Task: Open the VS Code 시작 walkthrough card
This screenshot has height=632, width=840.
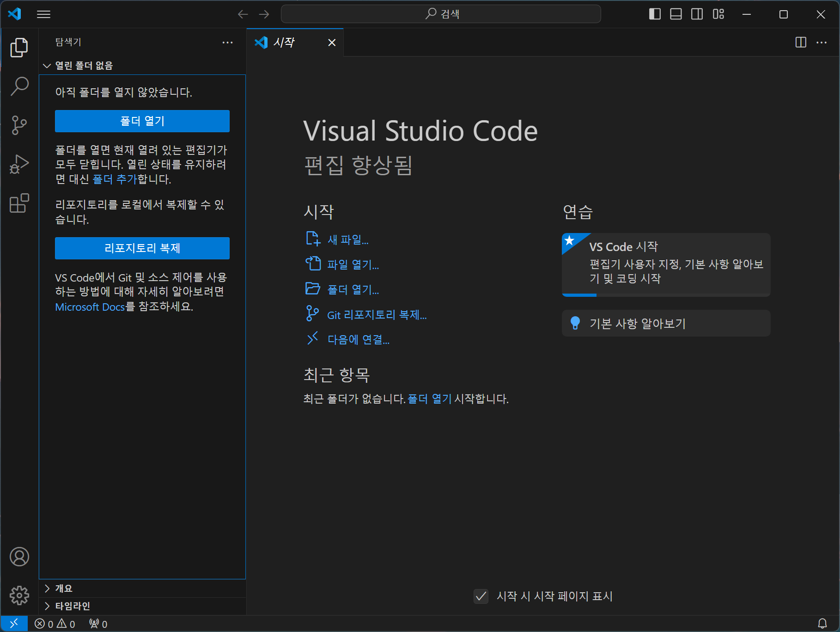Action: 666,265
